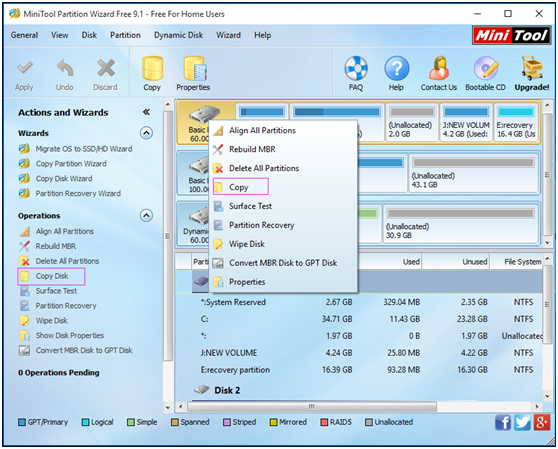The width and height of the screenshot is (558, 449).
Task: Select the J:NEW VOLUME partition row
Action: pyautogui.click(x=359, y=353)
